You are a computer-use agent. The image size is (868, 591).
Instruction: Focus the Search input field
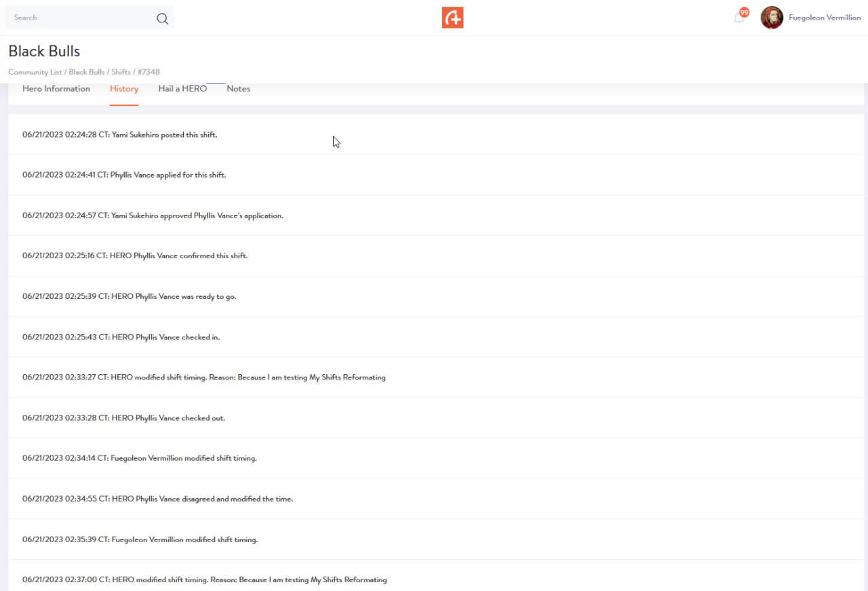(81, 18)
